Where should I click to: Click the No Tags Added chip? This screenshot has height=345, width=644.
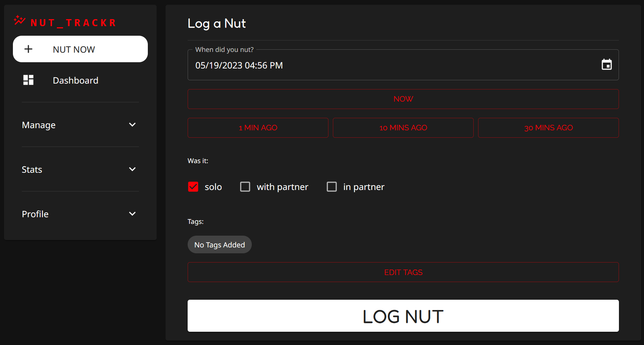[x=220, y=244]
